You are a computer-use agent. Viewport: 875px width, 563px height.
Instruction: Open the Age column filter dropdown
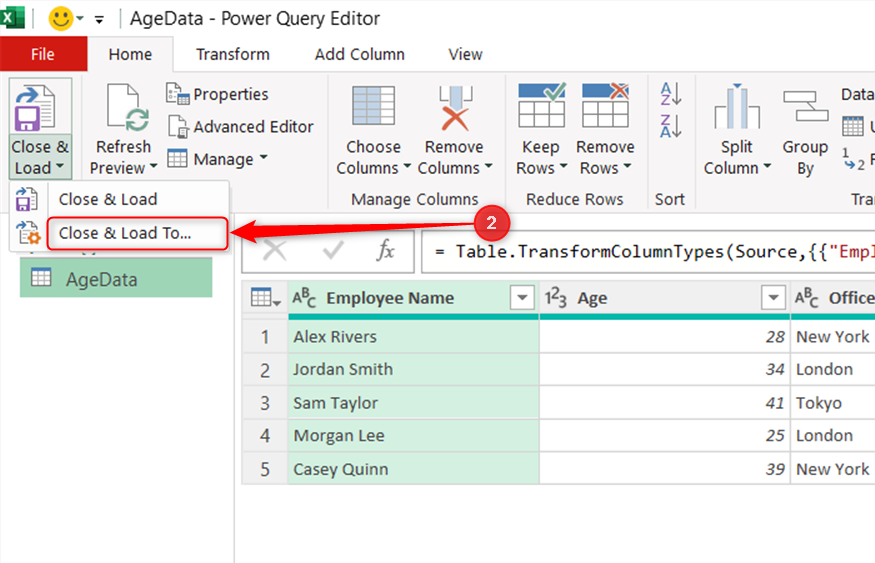tap(773, 297)
